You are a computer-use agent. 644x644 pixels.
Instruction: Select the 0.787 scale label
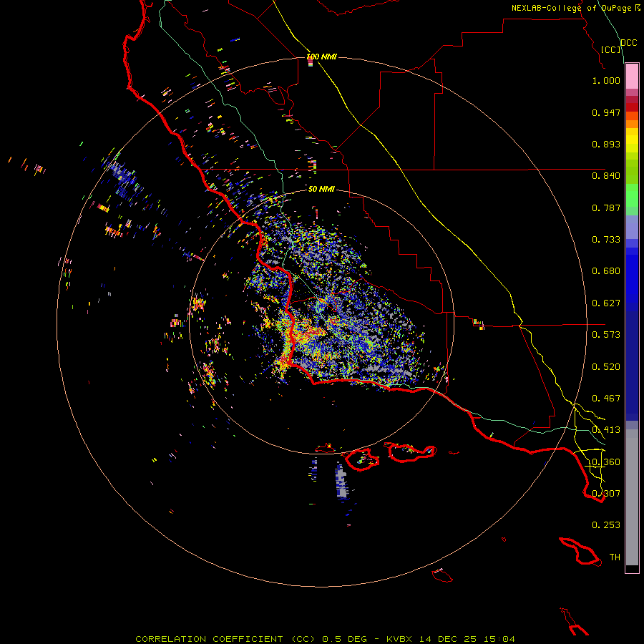606,208
